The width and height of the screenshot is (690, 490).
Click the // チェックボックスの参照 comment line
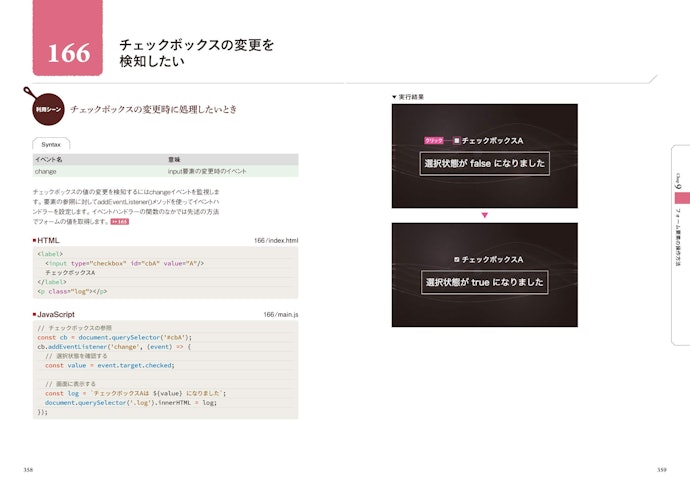tap(74, 328)
